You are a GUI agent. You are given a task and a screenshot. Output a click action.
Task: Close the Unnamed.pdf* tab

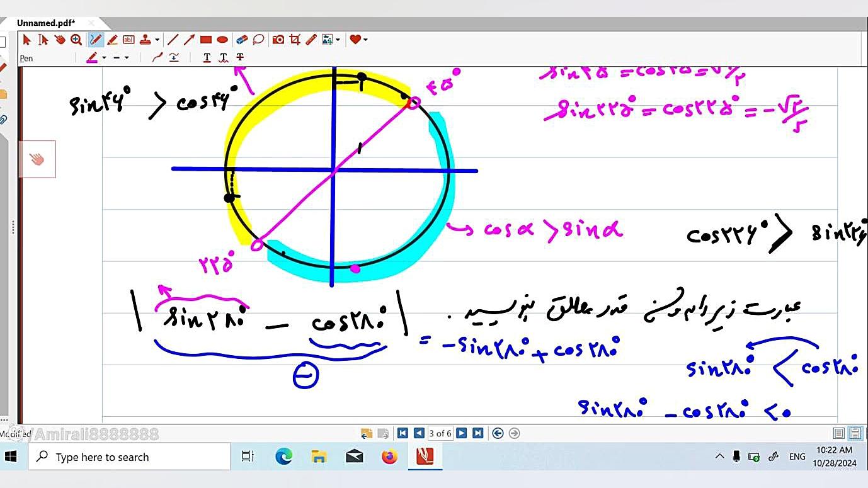pyautogui.click(x=91, y=23)
